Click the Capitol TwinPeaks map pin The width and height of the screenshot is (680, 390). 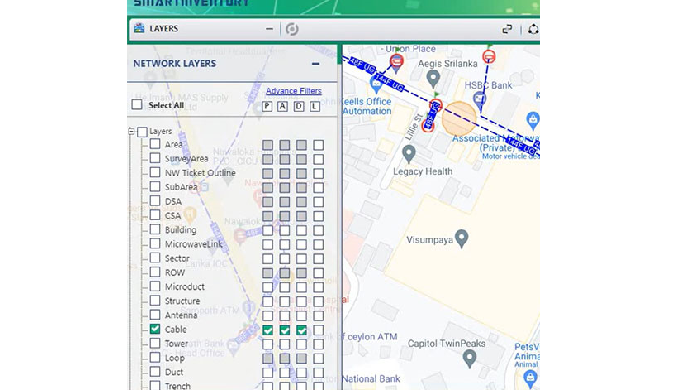pos(469,359)
